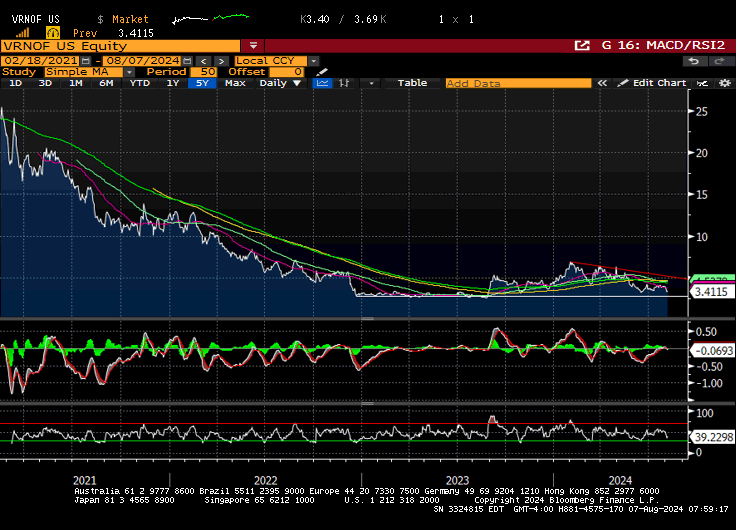Image resolution: width=736 pixels, height=530 pixels.
Task: Select the YTD range tab
Action: pyautogui.click(x=139, y=83)
